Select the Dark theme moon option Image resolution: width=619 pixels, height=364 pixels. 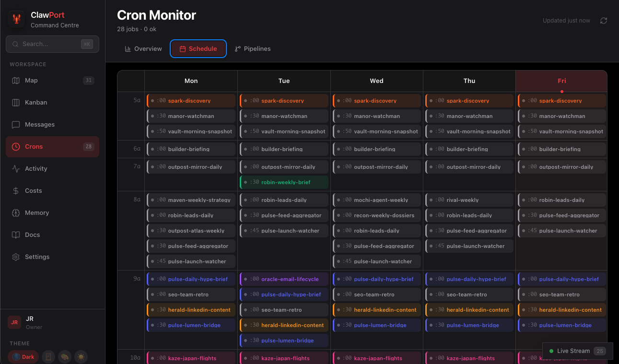click(x=23, y=357)
